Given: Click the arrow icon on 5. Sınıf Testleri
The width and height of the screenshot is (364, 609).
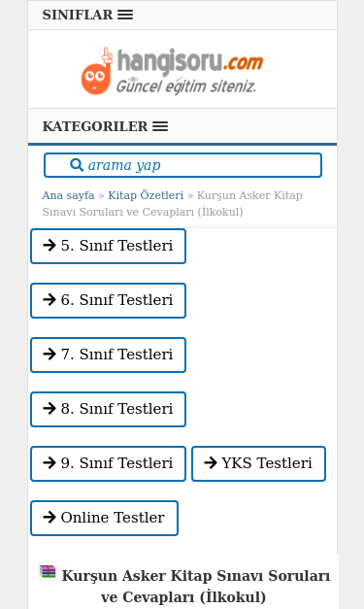Looking at the screenshot, I should click(x=50, y=246).
